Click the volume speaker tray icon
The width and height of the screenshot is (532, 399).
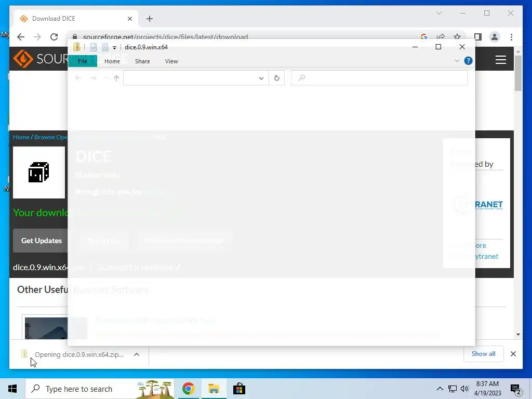[x=464, y=389]
